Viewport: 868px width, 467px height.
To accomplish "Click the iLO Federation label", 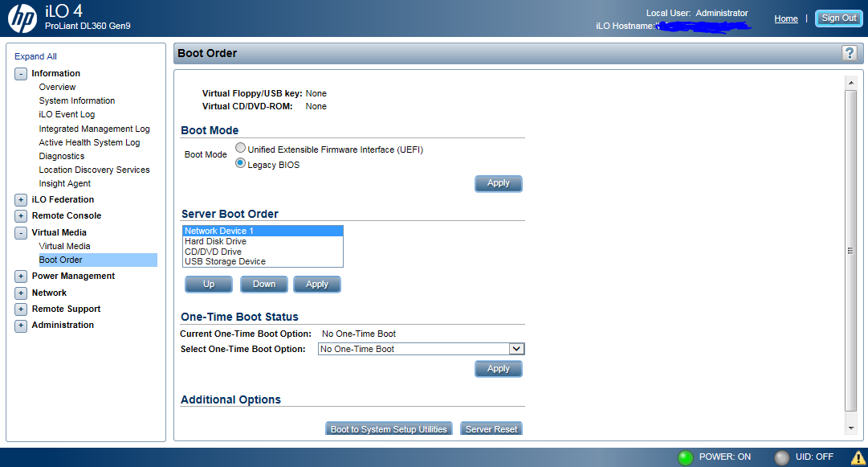I will (63, 199).
